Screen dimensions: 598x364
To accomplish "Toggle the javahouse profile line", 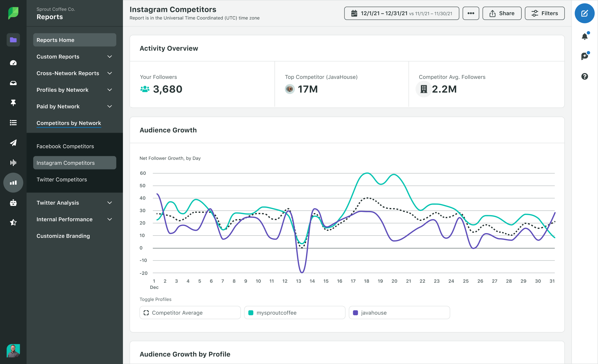I will (399, 312).
